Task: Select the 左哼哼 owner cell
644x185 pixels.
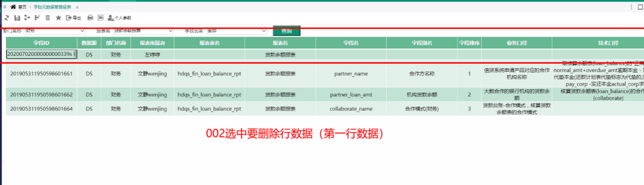Action: point(152,55)
